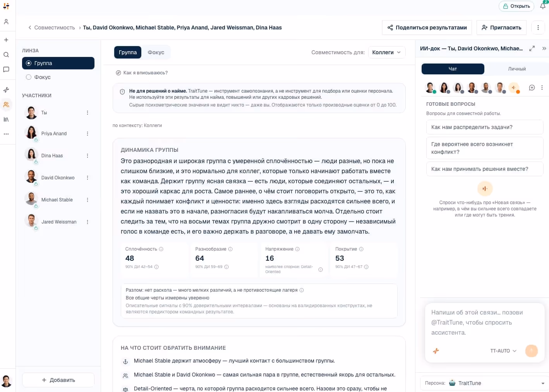Select Priya Anand in participants list
Viewport: 549px width, 392px height.
[x=54, y=134]
